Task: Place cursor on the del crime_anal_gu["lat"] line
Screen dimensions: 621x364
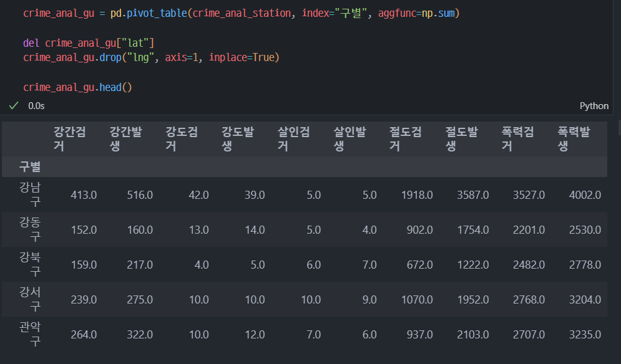Action: pyautogui.click(x=89, y=43)
